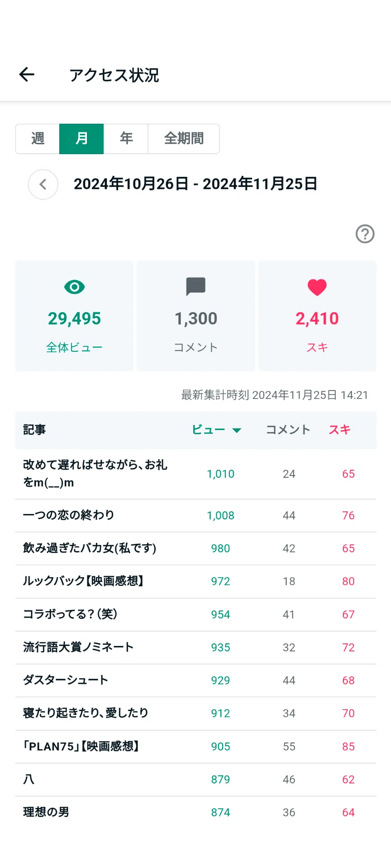Switch to the 全期間 tab
Viewport: 391px width, 868px height.
pos(184,139)
